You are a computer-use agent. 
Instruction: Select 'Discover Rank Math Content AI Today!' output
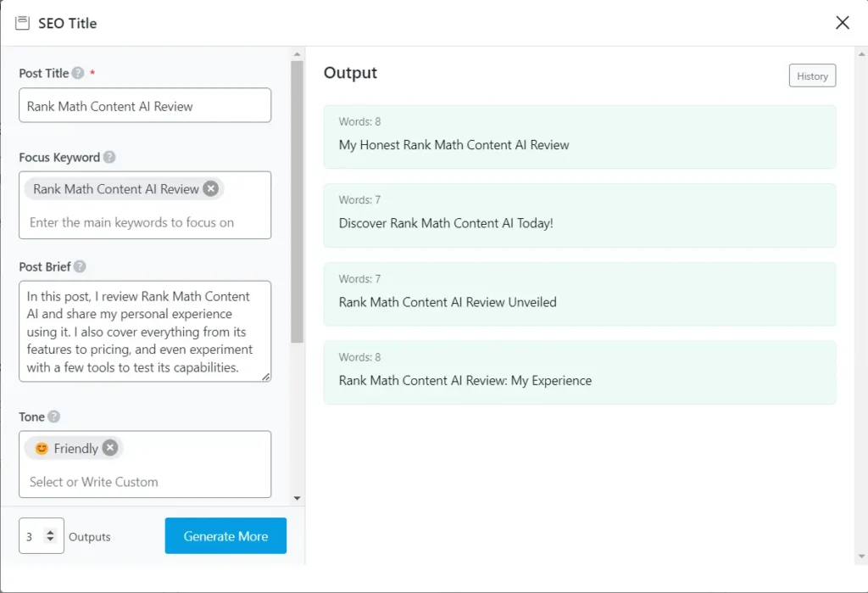click(x=580, y=215)
